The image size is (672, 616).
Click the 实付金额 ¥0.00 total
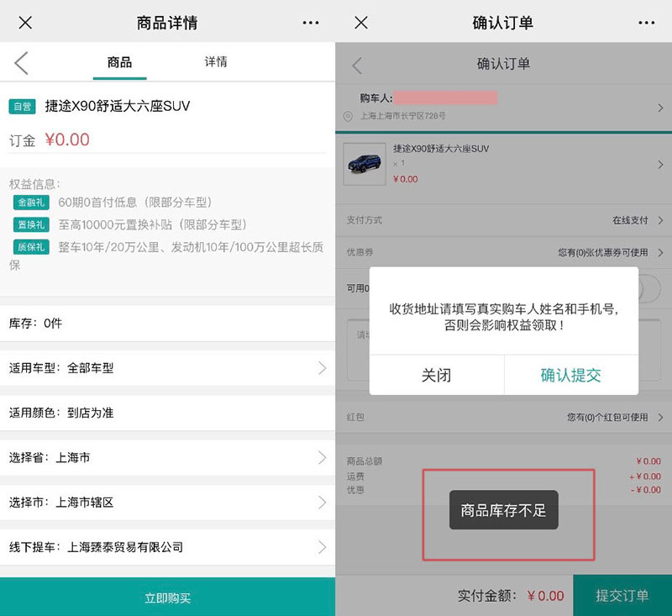511,596
